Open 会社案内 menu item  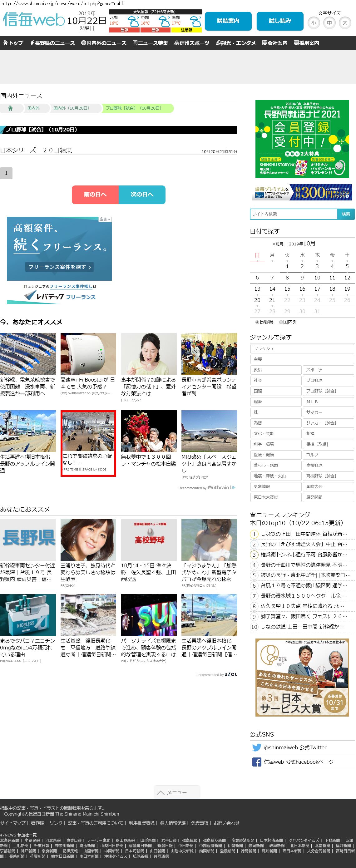pos(275,43)
